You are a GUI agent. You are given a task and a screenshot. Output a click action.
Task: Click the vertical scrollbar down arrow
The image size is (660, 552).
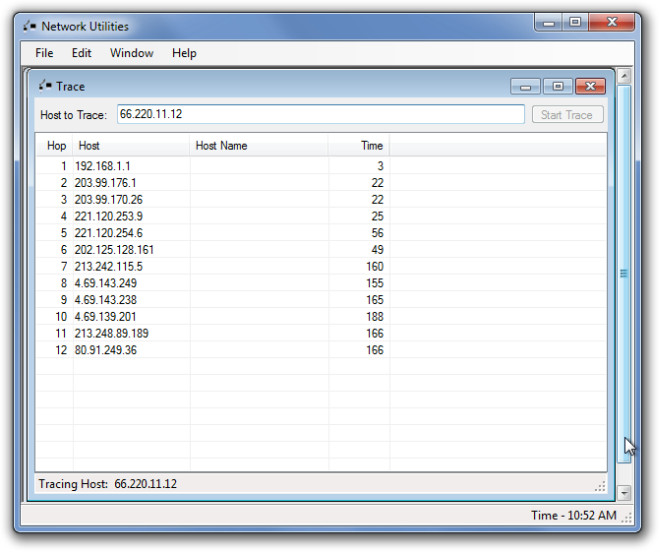[624, 492]
